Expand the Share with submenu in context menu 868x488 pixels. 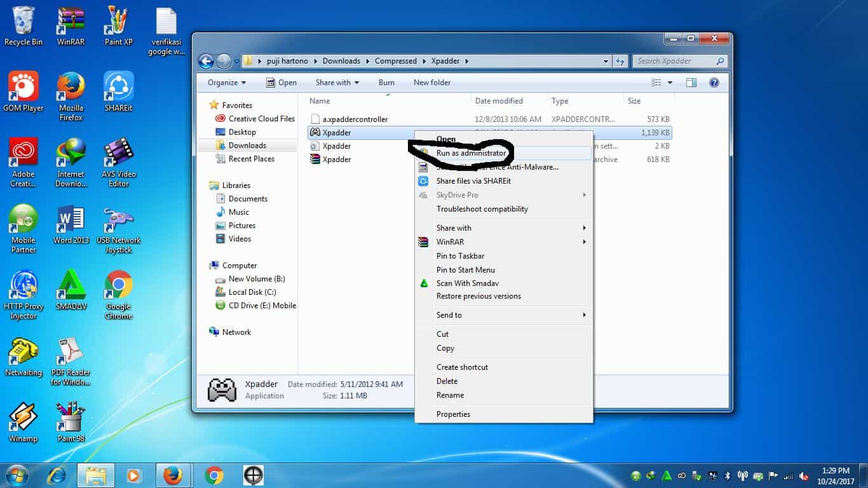click(503, 228)
